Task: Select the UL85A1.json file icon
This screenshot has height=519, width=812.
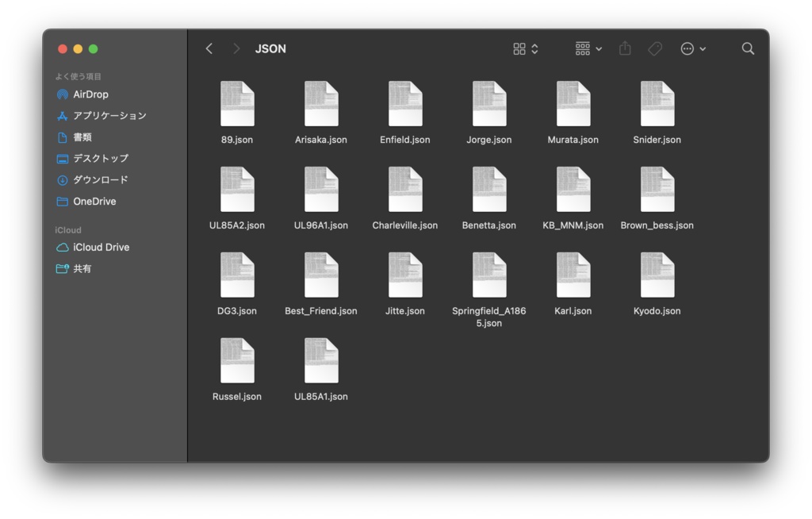Action: click(x=321, y=360)
